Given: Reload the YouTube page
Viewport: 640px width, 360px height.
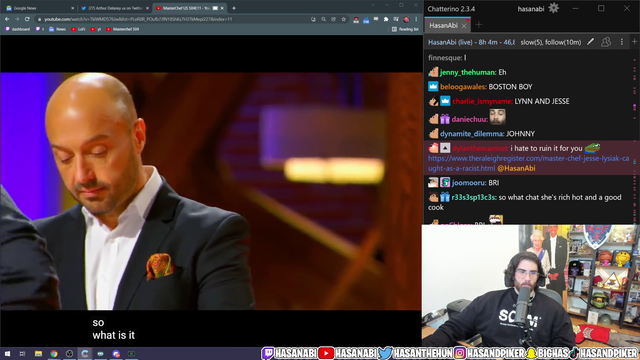Looking at the screenshot, I should tap(27, 19).
